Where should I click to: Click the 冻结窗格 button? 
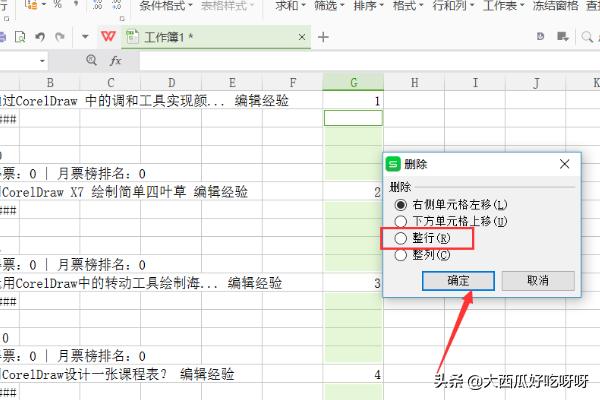(556, 5)
